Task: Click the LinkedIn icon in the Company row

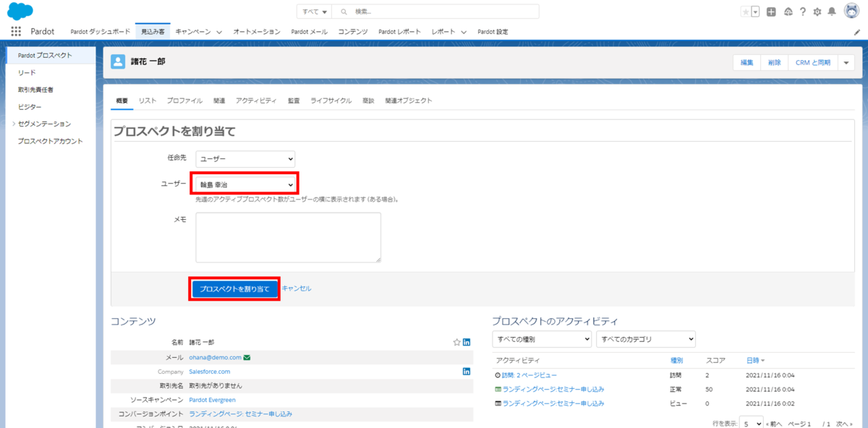Action: click(x=467, y=371)
